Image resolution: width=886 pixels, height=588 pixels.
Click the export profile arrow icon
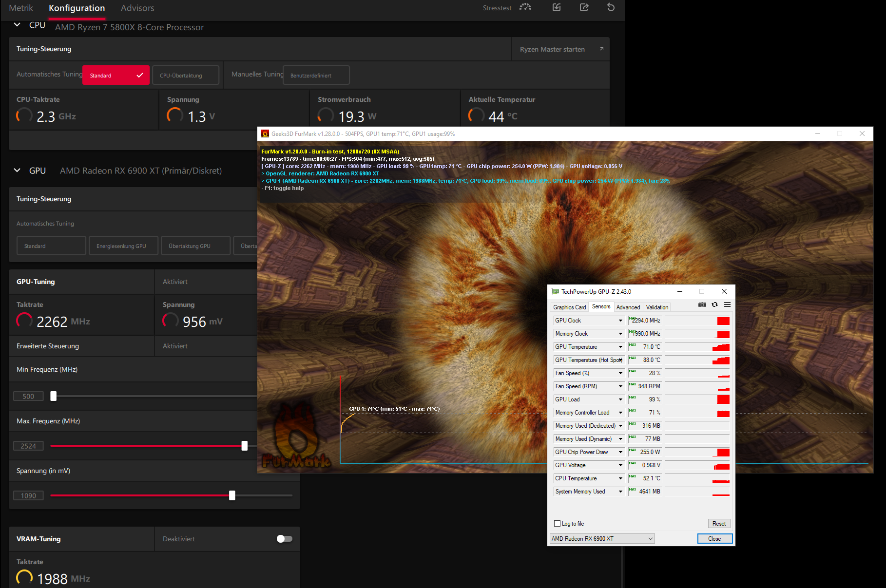click(584, 7)
